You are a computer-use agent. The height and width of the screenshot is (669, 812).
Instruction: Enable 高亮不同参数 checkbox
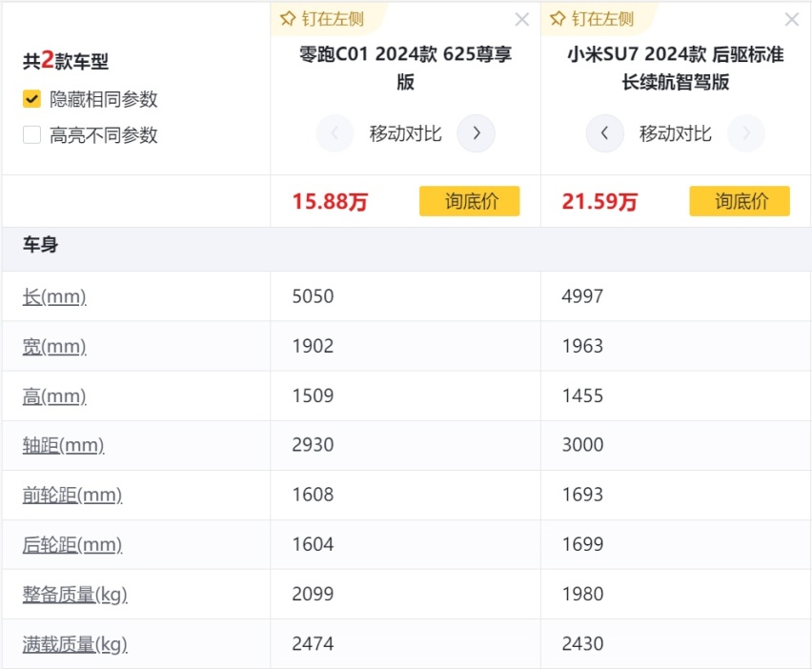[31, 134]
